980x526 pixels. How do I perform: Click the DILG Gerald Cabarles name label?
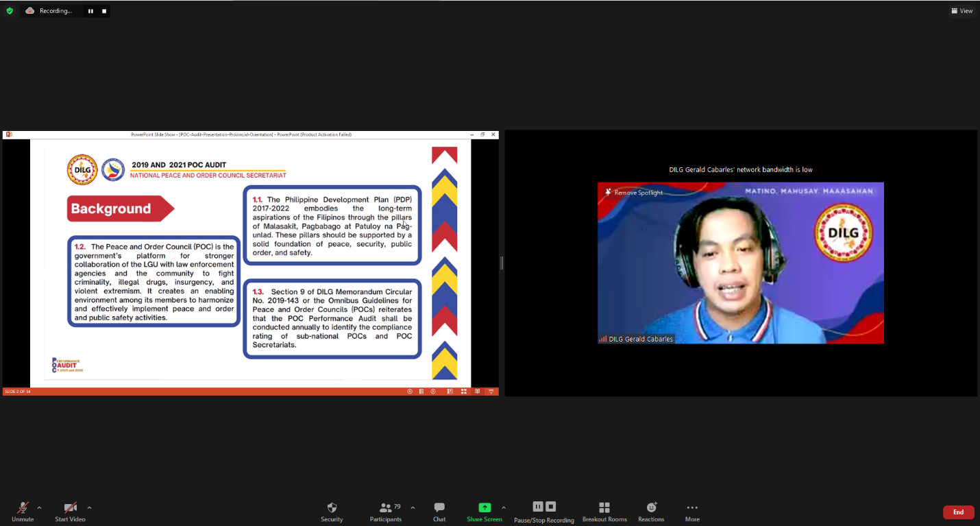point(636,339)
